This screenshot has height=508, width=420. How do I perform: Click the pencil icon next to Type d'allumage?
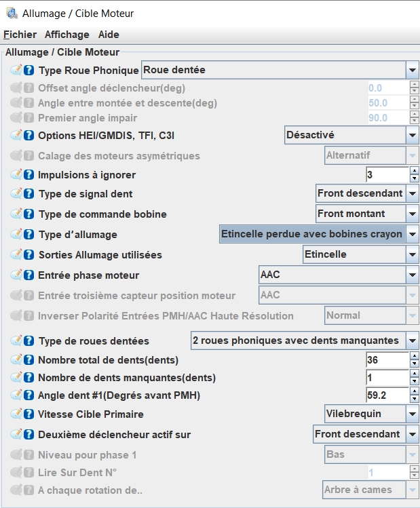(17, 235)
